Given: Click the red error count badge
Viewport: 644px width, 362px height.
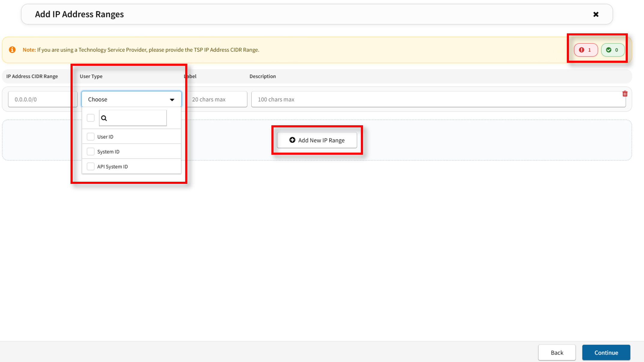Looking at the screenshot, I should tap(586, 50).
